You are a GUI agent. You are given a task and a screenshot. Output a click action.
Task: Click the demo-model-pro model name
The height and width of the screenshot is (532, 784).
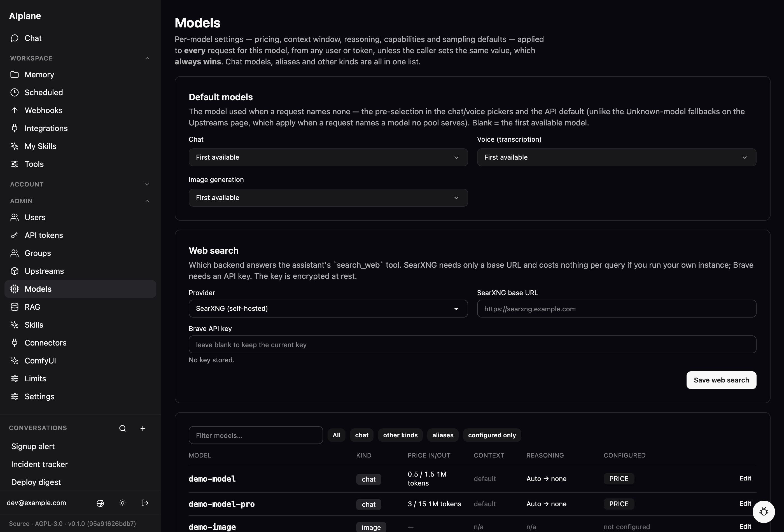pyautogui.click(x=221, y=504)
